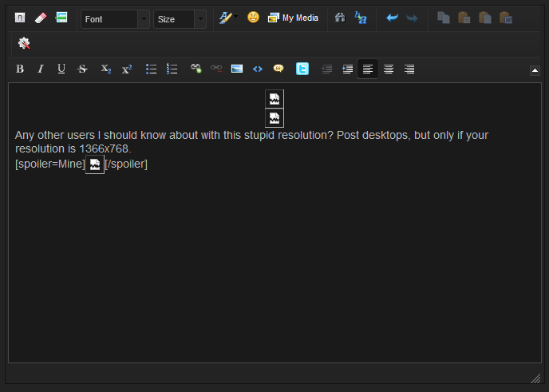Click Paste as plain text icon
The height and width of the screenshot is (392, 549).
(x=485, y=18)
